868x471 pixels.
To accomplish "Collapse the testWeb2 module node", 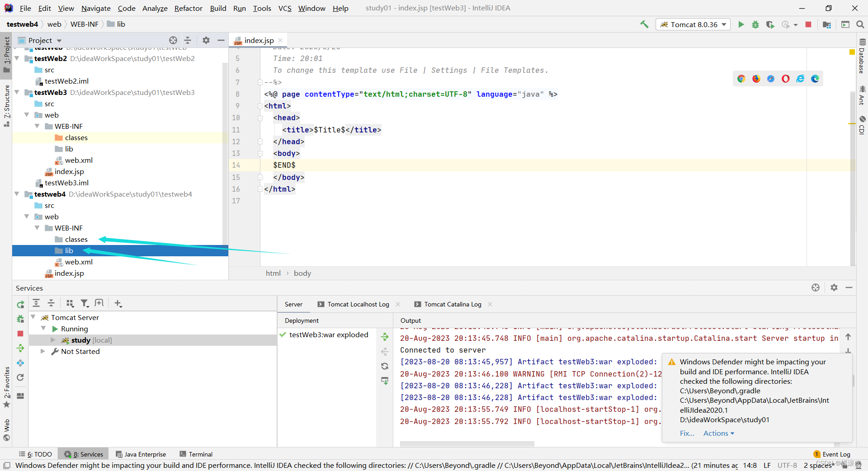I will 17,58.
